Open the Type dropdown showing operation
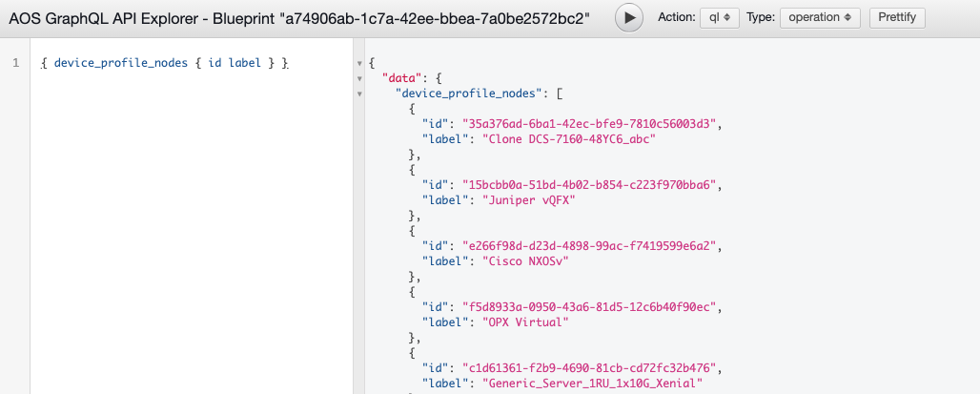 click(819, 17)
